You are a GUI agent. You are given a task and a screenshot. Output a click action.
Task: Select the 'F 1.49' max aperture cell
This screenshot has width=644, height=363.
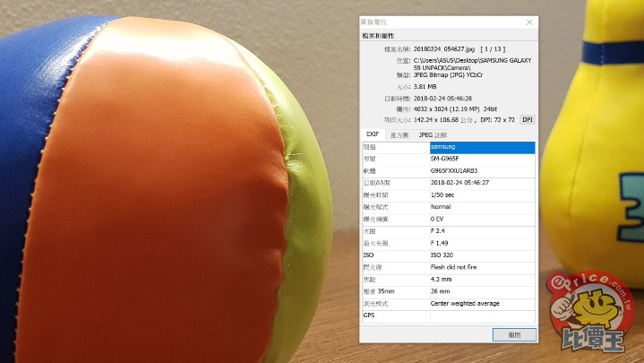coord(483,244)
